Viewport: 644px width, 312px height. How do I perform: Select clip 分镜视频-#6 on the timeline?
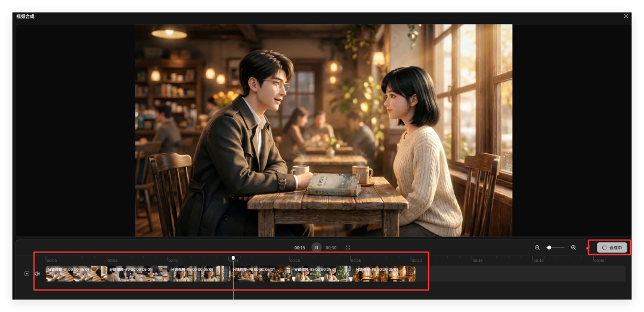(x=261, y=274)
